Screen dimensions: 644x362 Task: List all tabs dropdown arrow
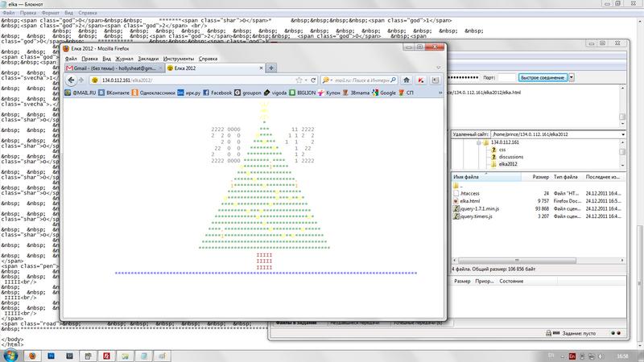[438, 68]
